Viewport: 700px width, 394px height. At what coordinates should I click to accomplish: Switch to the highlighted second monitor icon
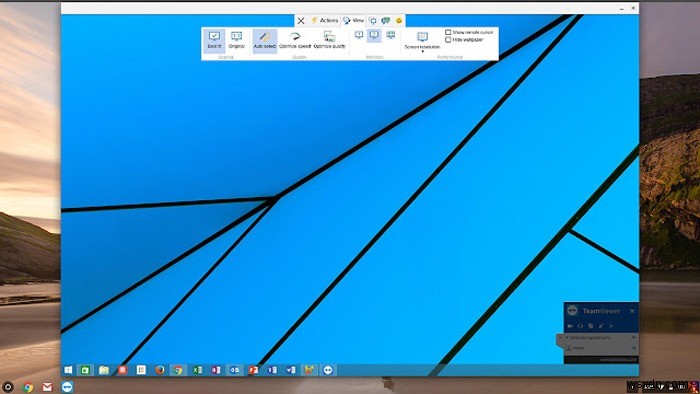374,35
